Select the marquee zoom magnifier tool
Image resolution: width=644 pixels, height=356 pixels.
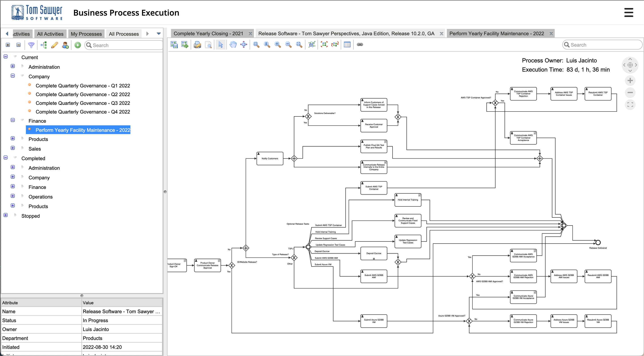point(256,44)
